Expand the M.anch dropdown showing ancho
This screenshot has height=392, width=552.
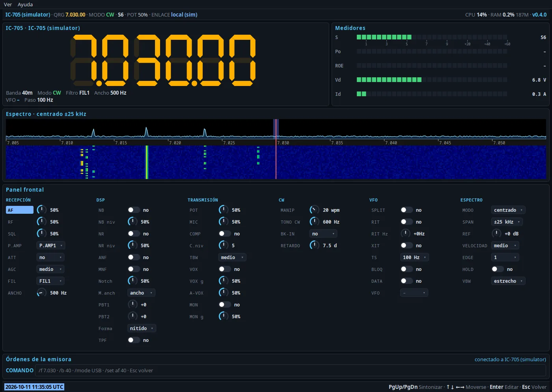pos(141,293)
